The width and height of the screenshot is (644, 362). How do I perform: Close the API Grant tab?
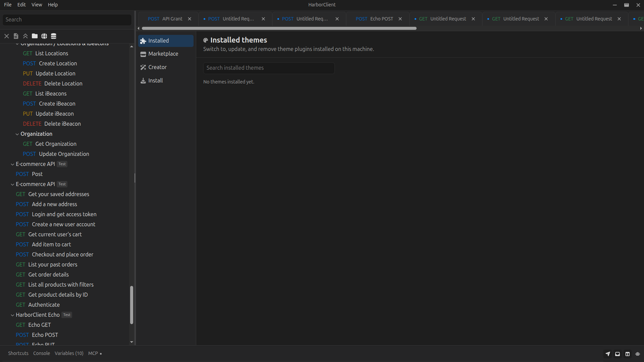pos(190,19)
